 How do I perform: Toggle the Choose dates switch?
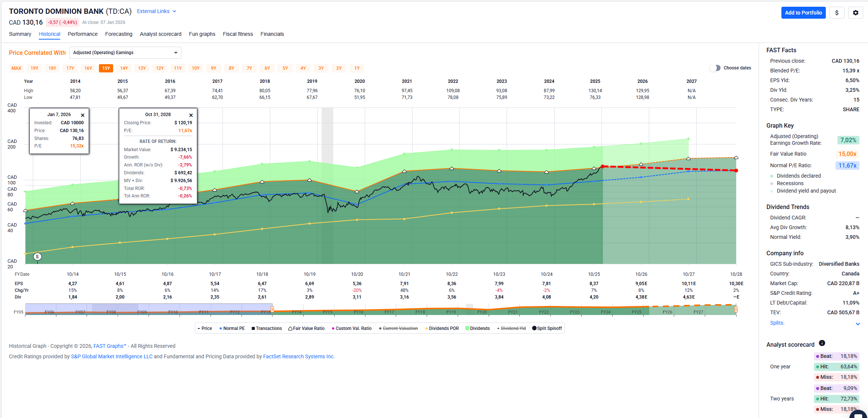click(x=715, y=68)
